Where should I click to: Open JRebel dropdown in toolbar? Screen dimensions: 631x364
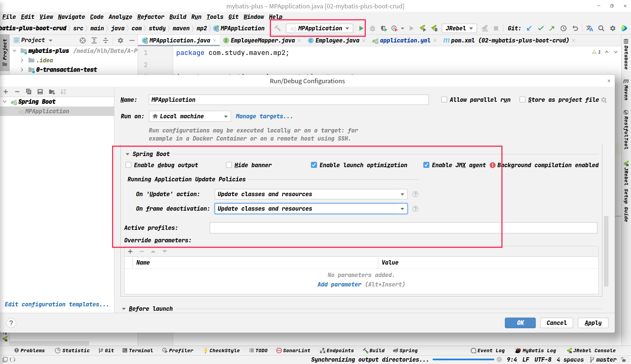(459, 28)
